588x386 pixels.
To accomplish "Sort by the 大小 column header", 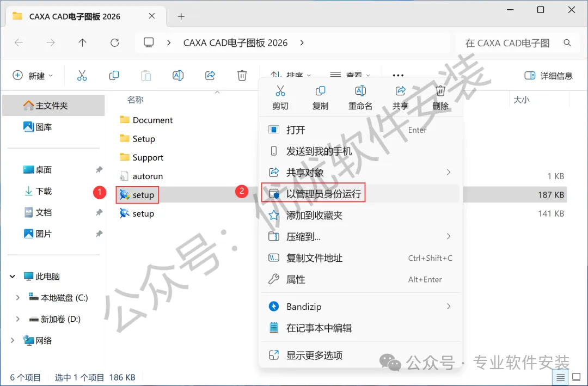I will [x=521, y=100].
